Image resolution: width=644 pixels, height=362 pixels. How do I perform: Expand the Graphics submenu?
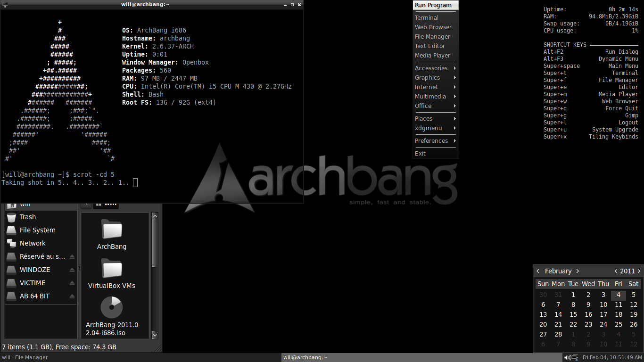pos(436,77)
